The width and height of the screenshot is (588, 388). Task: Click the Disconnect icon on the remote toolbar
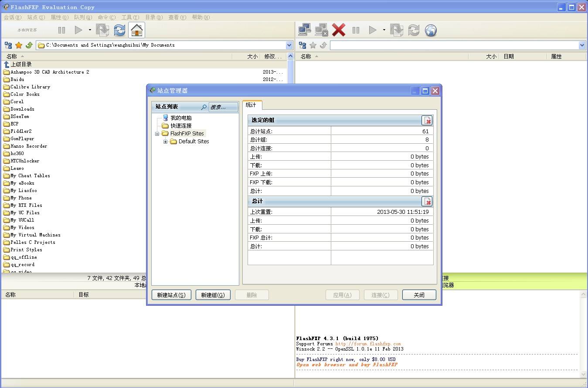coord(321,30)
